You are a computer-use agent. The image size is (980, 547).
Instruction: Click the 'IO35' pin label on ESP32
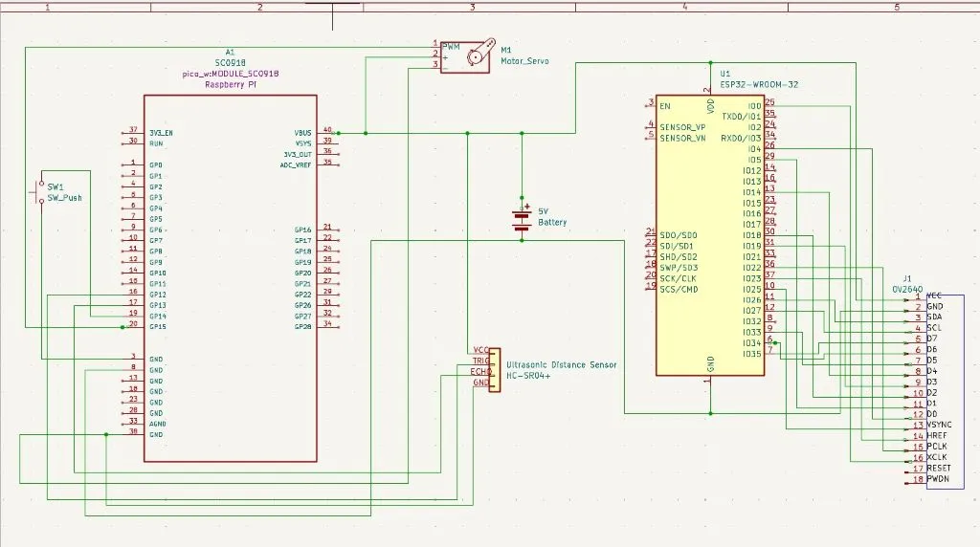click(752, 354)
